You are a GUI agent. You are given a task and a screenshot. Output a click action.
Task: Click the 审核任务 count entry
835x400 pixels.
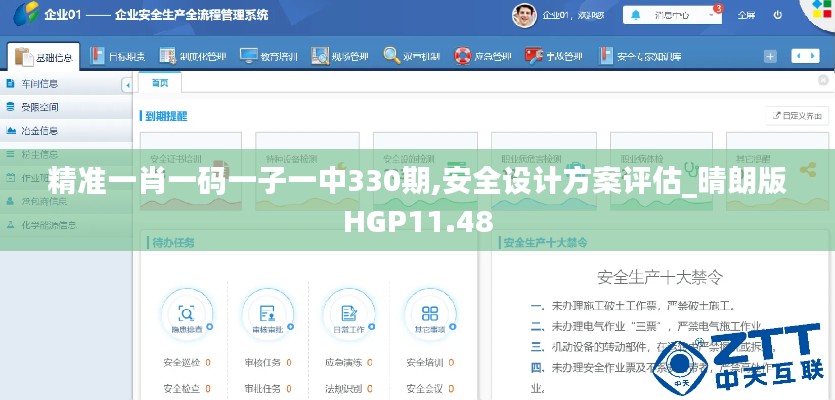268,363
